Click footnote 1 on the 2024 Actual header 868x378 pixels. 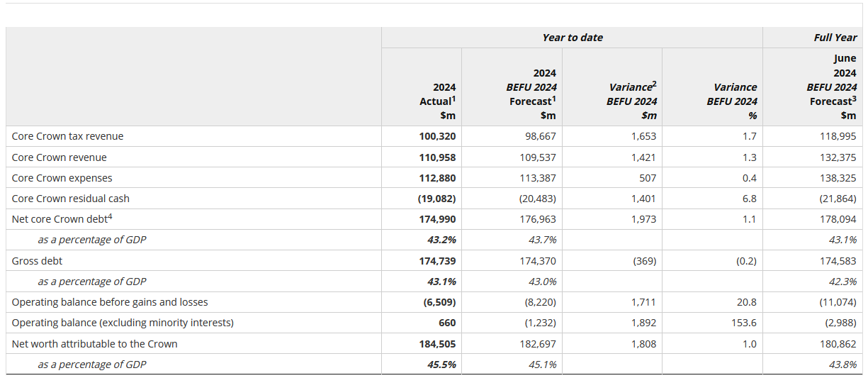pos(453,99)
